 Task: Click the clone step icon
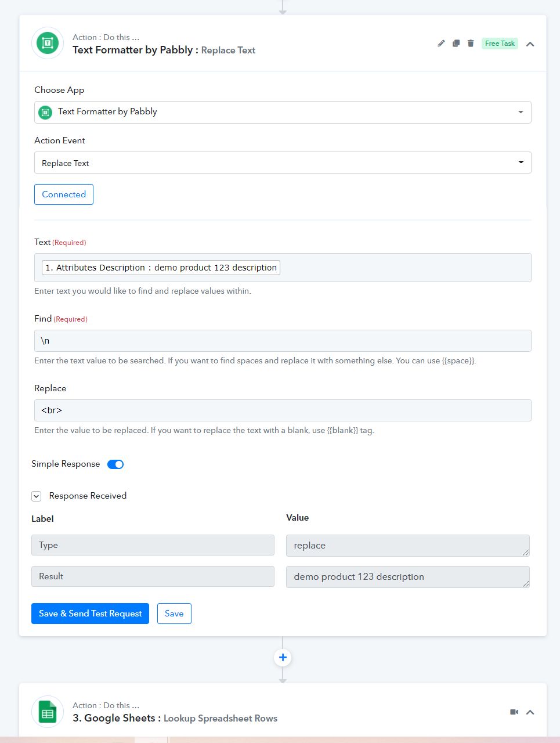click(456, 44)
